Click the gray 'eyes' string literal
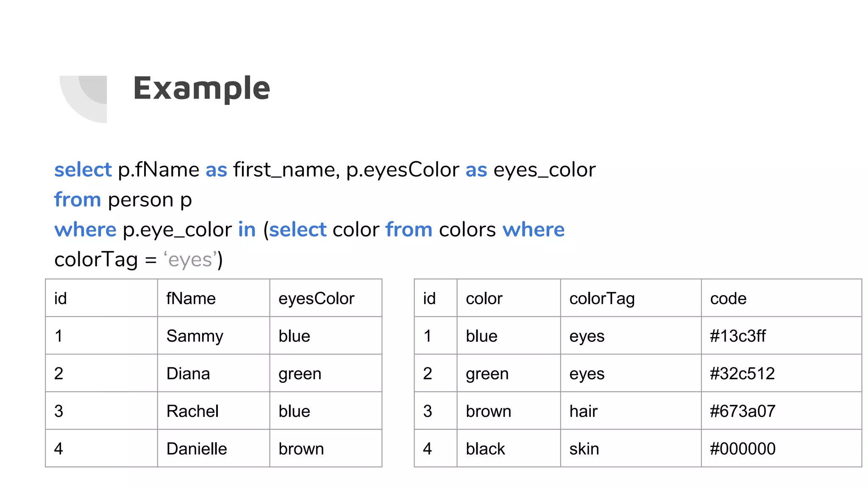Screen dimensions: 868x488 pos(190,260)
